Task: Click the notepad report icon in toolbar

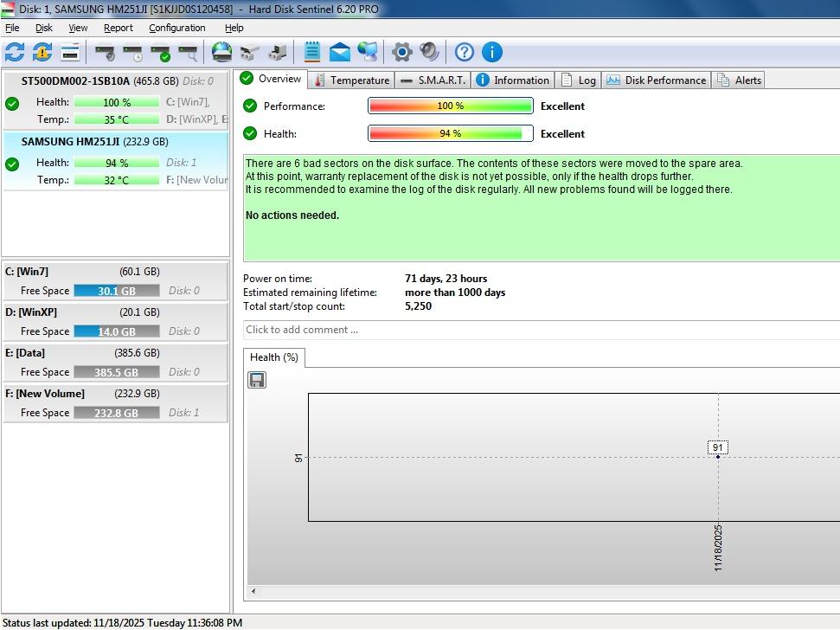Action: pos(312,52)
